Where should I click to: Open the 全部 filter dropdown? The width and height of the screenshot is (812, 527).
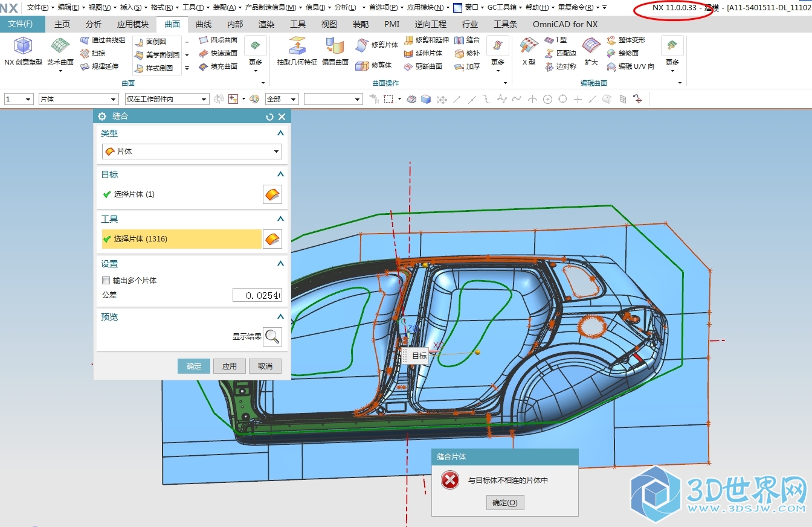pyautogui.click(x=282, y=99)
